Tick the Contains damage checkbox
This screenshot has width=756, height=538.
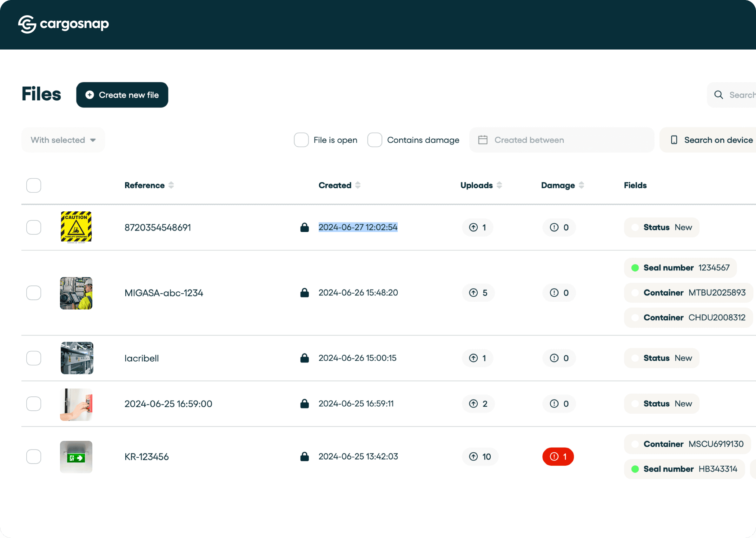pos(375,140)
